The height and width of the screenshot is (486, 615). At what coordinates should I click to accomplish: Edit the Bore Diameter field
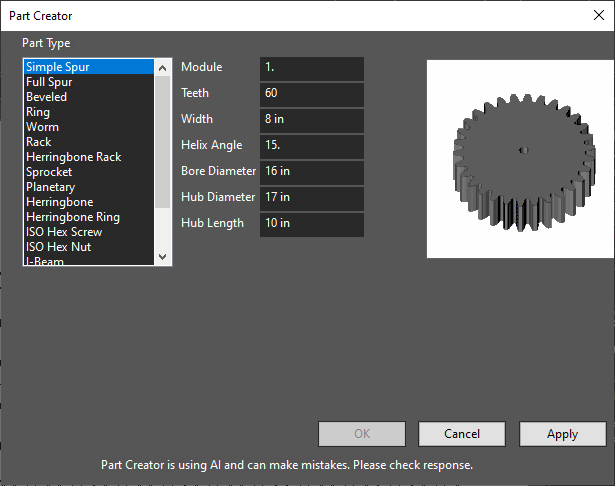312,173
